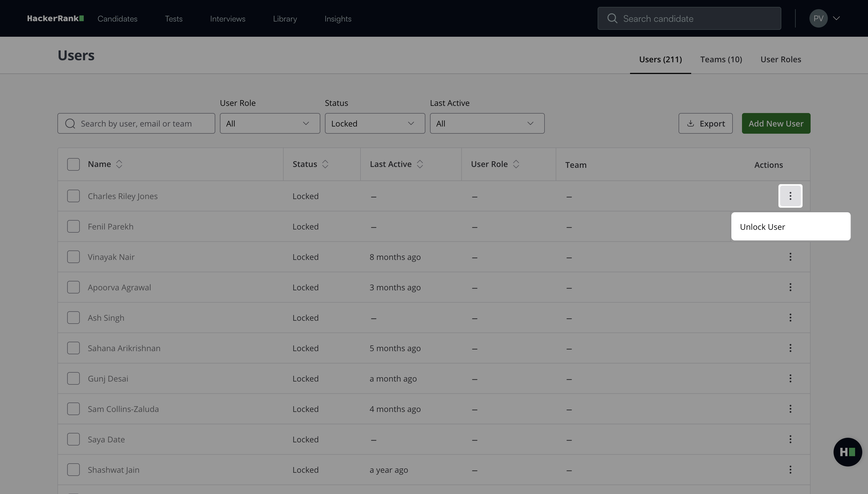Sort by User Role column arrows

pyautogui.click(x=516, y=164)
